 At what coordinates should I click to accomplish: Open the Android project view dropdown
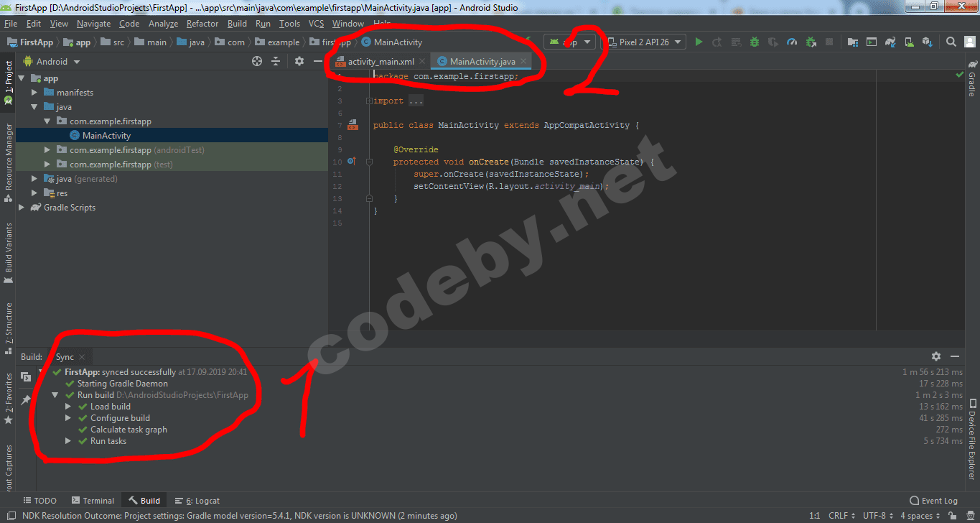pyautogui.click(x=52, y=62)
